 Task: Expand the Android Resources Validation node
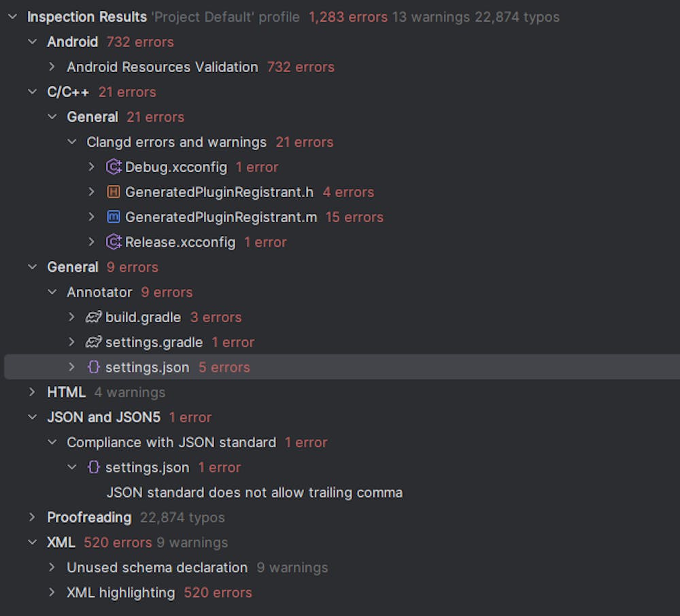click(51, 67)
